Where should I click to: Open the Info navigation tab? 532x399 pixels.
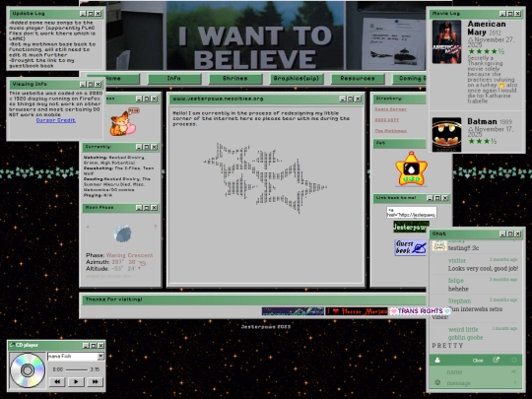(x=174, y=79)
